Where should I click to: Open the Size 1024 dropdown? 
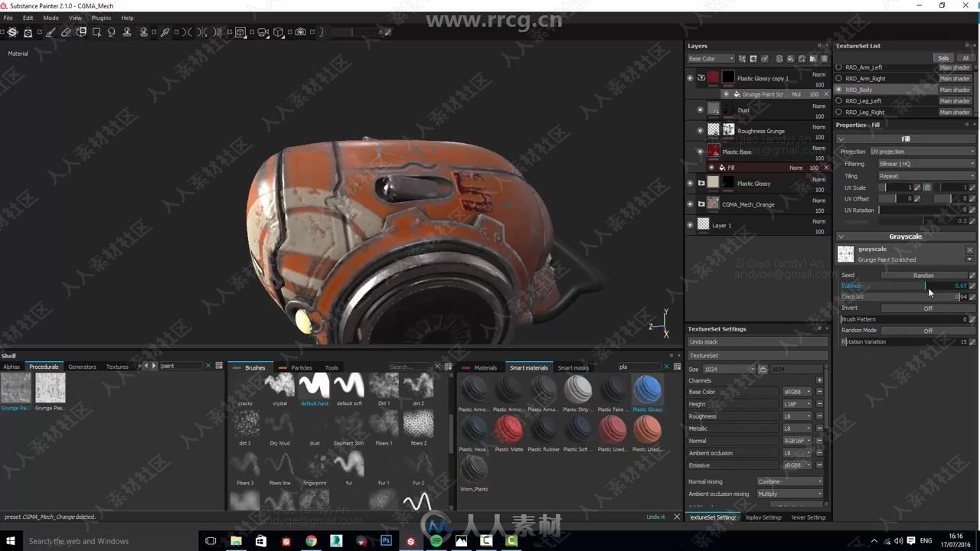(730, 369)
